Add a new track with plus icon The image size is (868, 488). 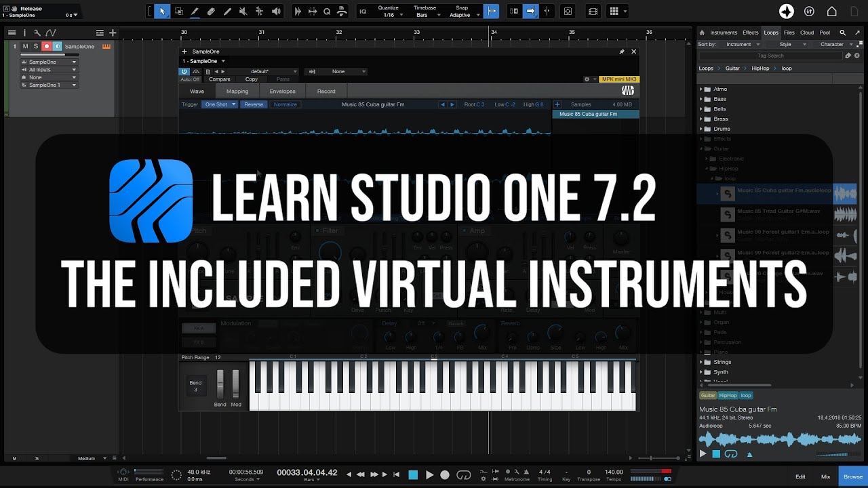point(113,33)
